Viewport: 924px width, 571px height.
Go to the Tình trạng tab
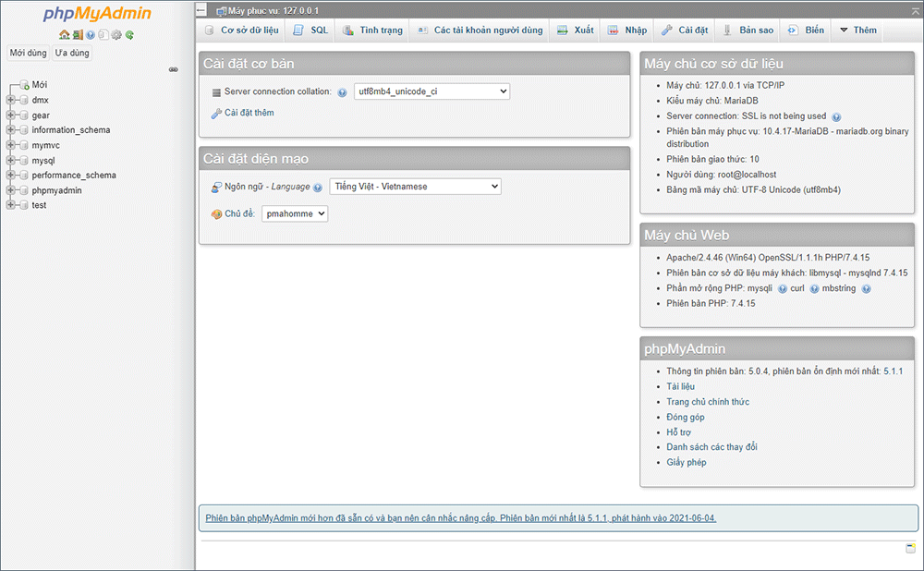372,30
